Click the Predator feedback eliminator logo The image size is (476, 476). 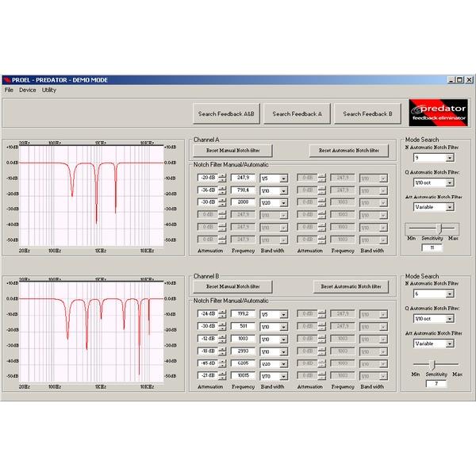pyautogui.click(x=440, y=113)
